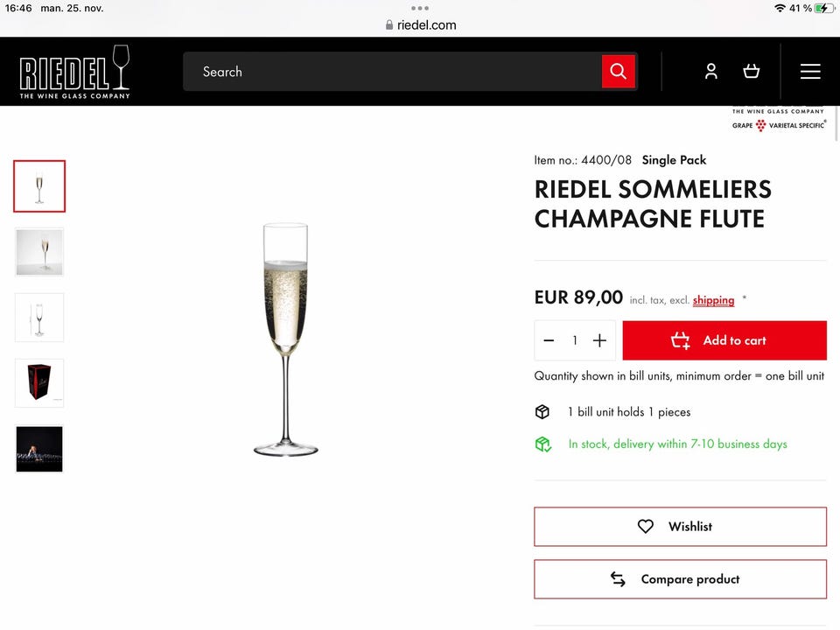Image resolution: width=840 pixels, height=630 pixels.
Task: Tap the riedel.com address bar
Action: point(421,25)
